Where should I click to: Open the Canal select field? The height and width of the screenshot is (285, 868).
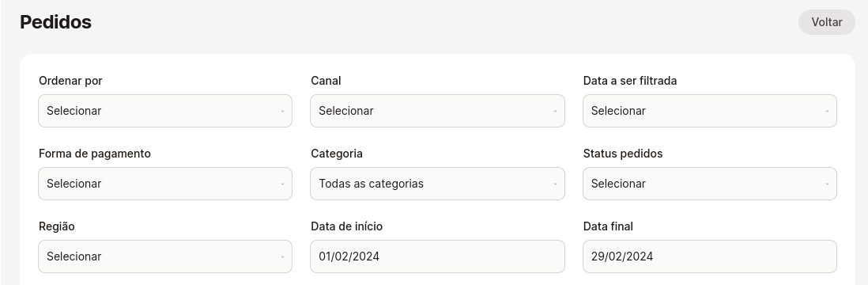point(437,111)
